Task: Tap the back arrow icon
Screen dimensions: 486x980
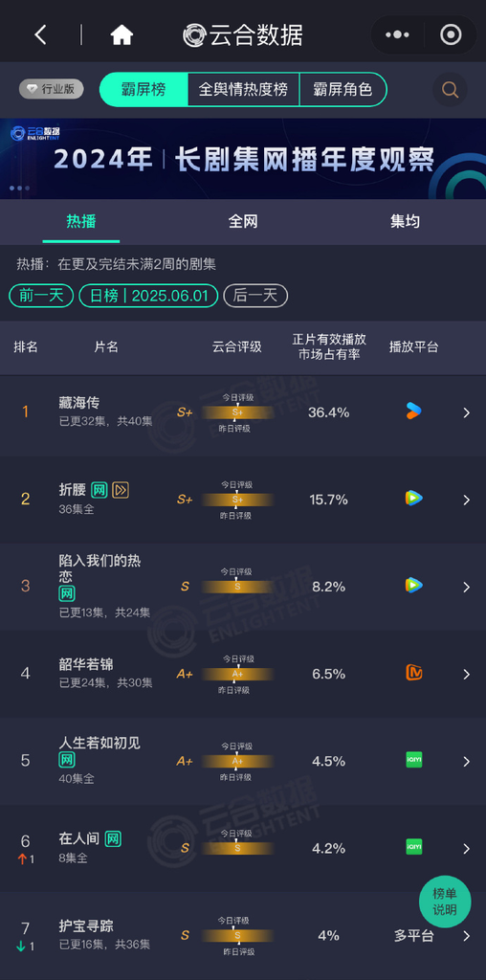Action: click(x=40, y=35)
